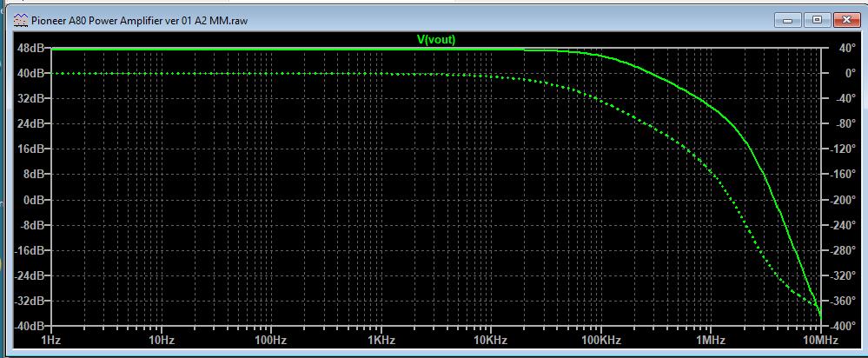
Task: Click the 0dB left axis label
Action: coord(36,200)
